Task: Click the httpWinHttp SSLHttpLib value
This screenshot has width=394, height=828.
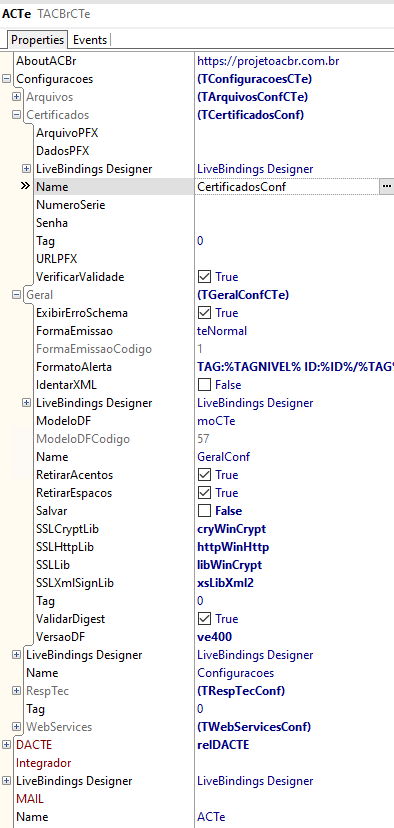Action: click(x=233, y=547)
